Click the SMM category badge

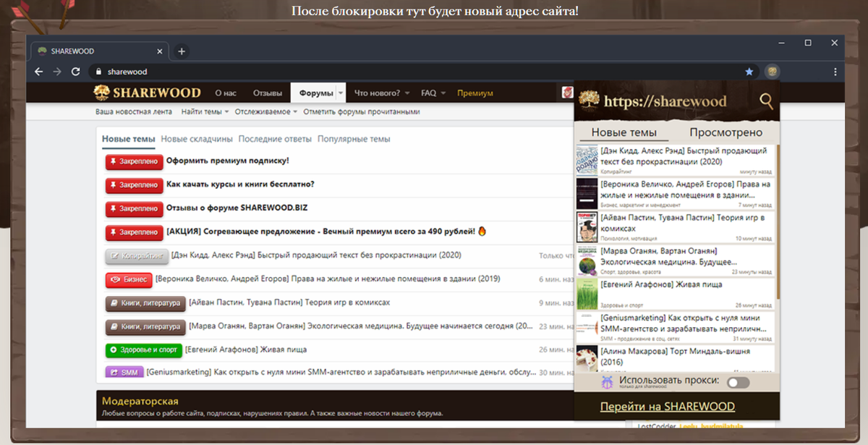point(124,373)
